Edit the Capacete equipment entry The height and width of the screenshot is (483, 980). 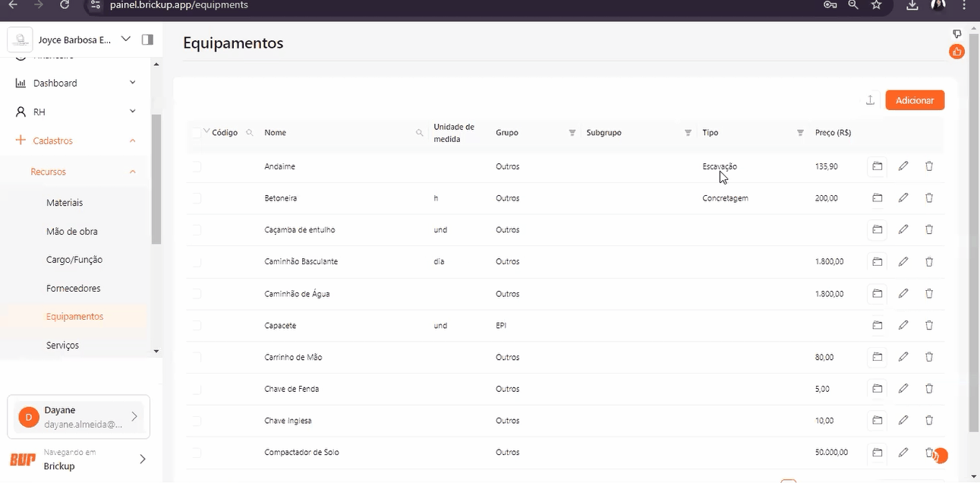pyautogui.click(x=903, y=325)
